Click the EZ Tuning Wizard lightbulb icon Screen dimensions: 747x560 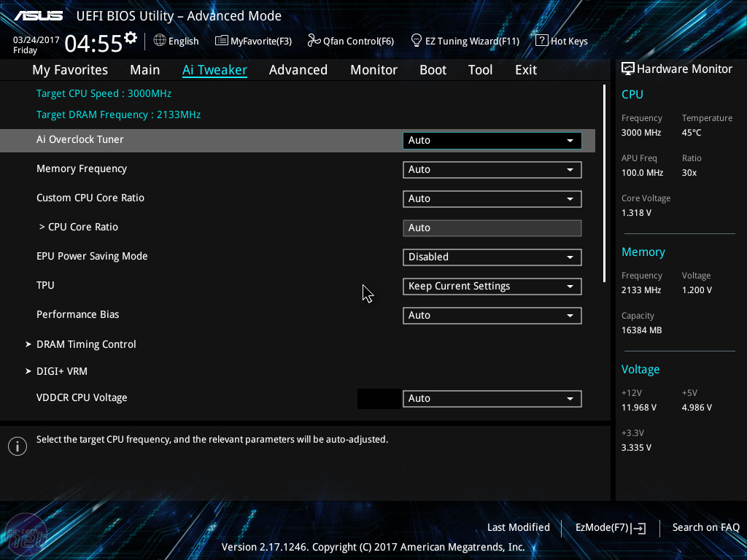tap(417, 41)
